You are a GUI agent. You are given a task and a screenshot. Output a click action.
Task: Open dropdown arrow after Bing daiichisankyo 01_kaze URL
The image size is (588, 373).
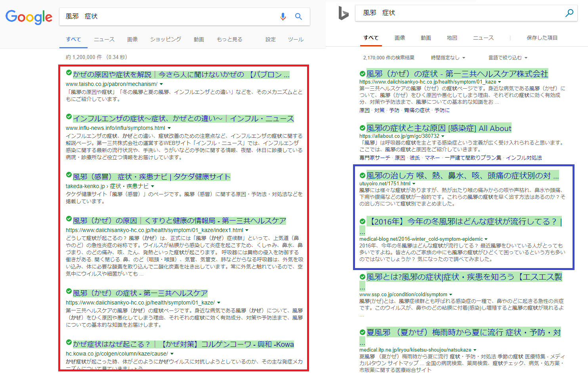click(500, 82)
